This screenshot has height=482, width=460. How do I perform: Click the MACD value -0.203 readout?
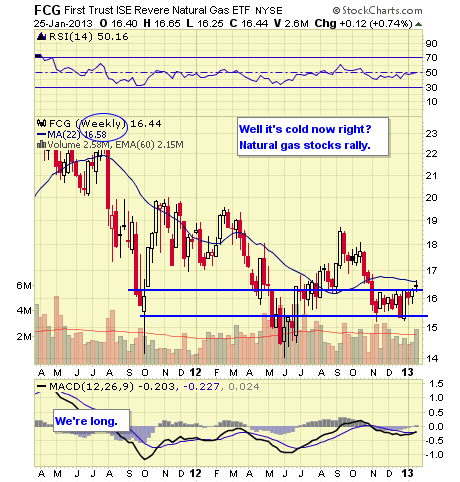pos(156,387)
